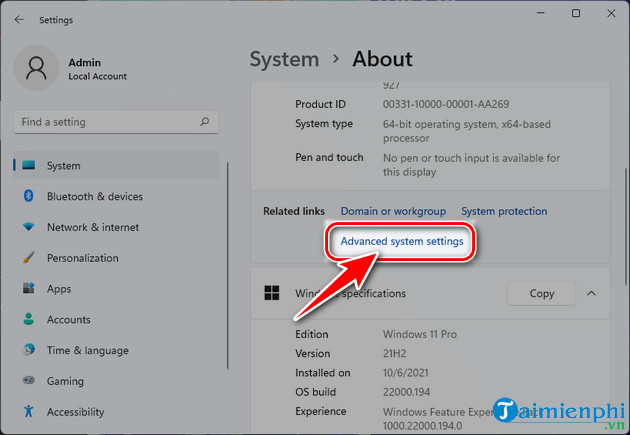
Task: Select the OS build value 22000.194
Action: click(406, 392)
